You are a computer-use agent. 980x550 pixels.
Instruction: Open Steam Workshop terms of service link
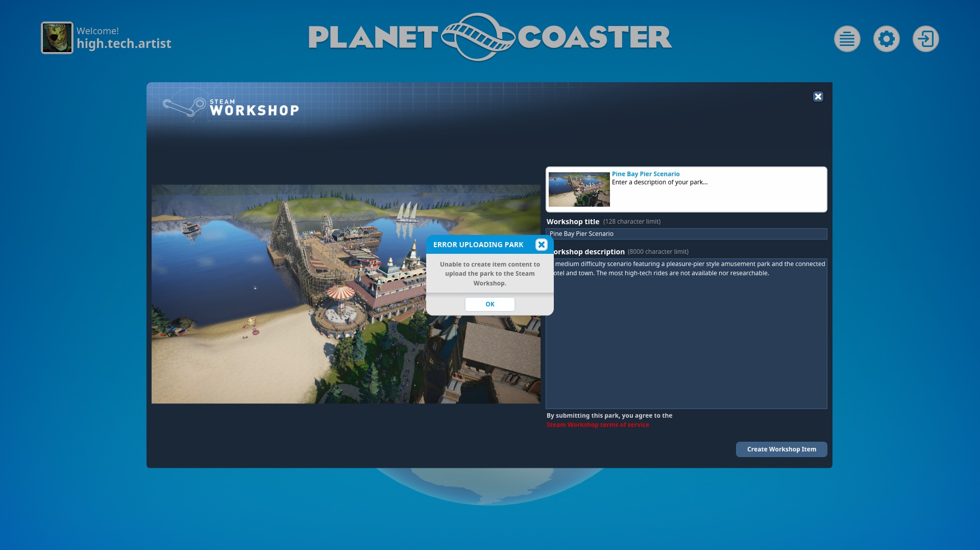598,425
